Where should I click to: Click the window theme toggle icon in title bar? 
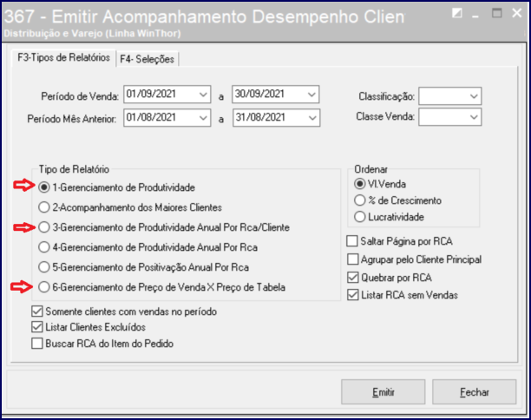click(457, 13)
